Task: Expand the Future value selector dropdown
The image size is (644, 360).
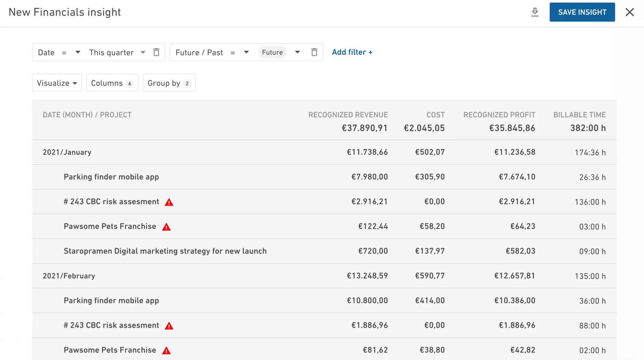Action: [297, 52]
